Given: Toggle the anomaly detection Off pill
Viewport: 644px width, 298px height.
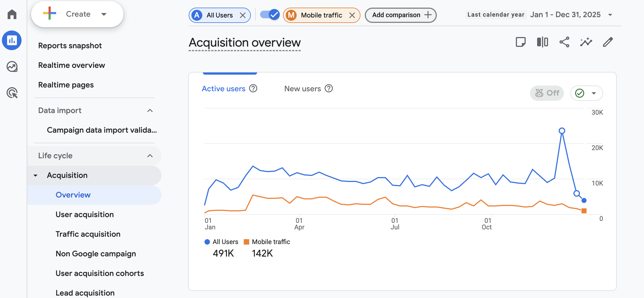Looking at the screenshot, I should pyautogui.click(x=547, y=93).
